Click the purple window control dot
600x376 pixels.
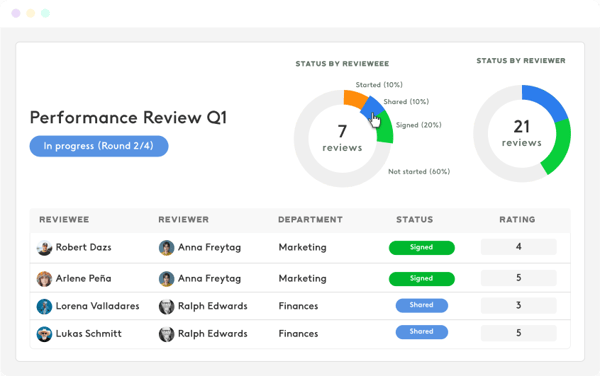click(x=16, y=13)
